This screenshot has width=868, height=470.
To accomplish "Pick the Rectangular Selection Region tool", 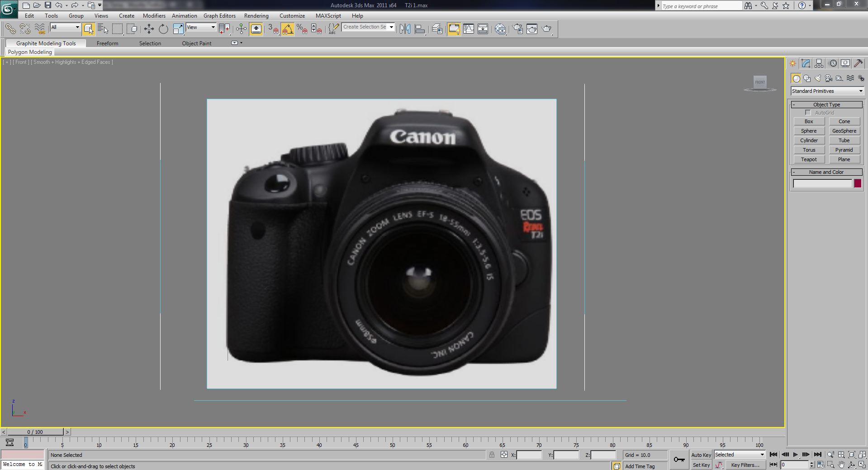I will (x=118, y=29).
